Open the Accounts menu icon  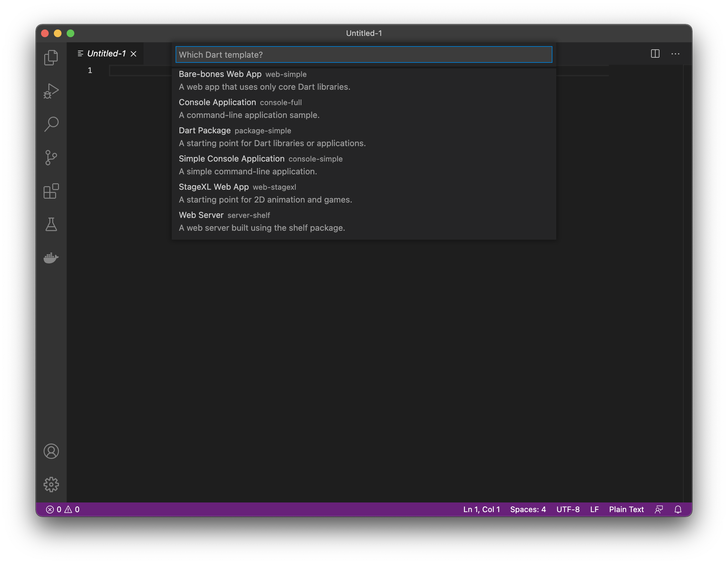point(51,451)
